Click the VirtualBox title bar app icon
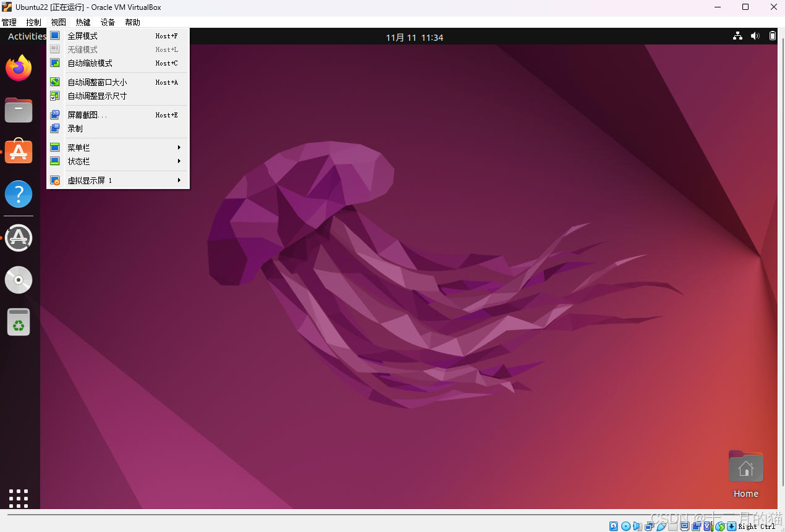785x532 pixels. [x=7, y=7]
